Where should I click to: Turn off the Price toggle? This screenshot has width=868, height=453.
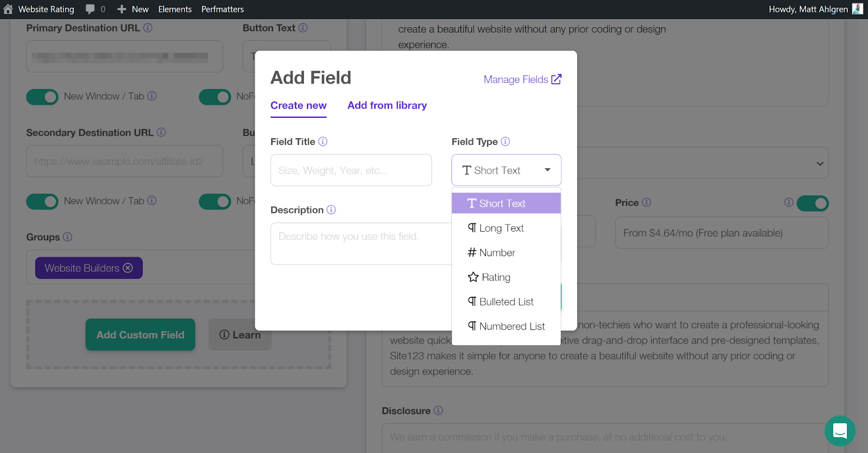813,203
